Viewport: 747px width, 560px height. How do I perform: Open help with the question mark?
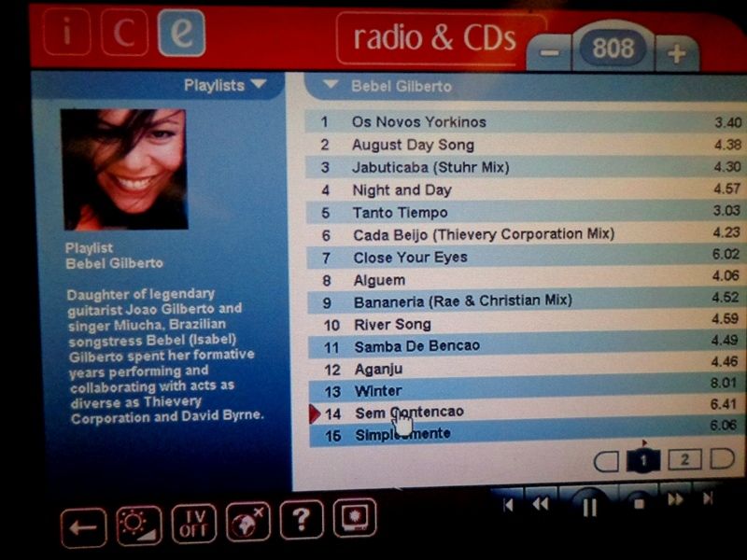301,520
